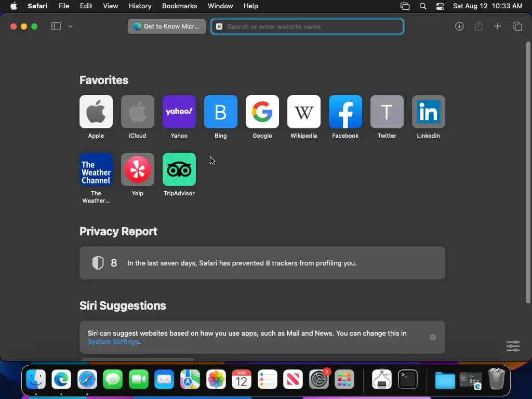Open the Bookmarks menu
532x399 pixels.
[179, 6]
